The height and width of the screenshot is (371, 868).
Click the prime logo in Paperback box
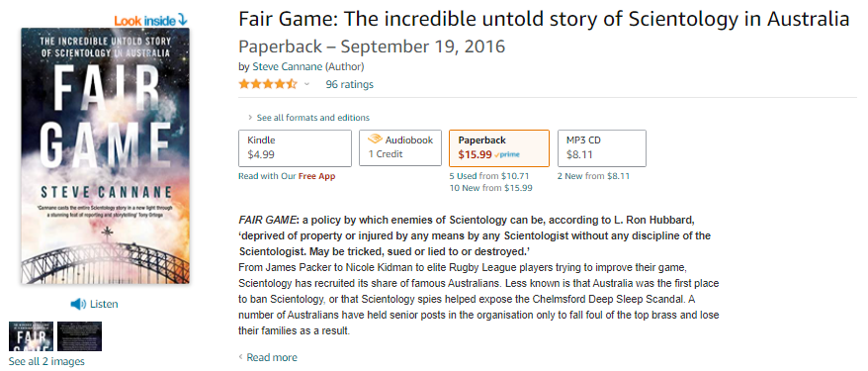507,155
